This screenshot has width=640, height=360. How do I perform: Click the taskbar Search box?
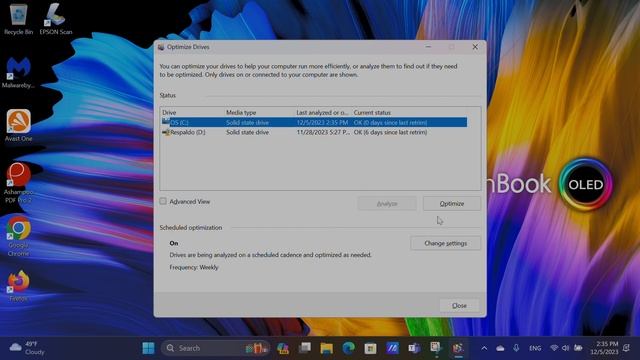point(215,348)
